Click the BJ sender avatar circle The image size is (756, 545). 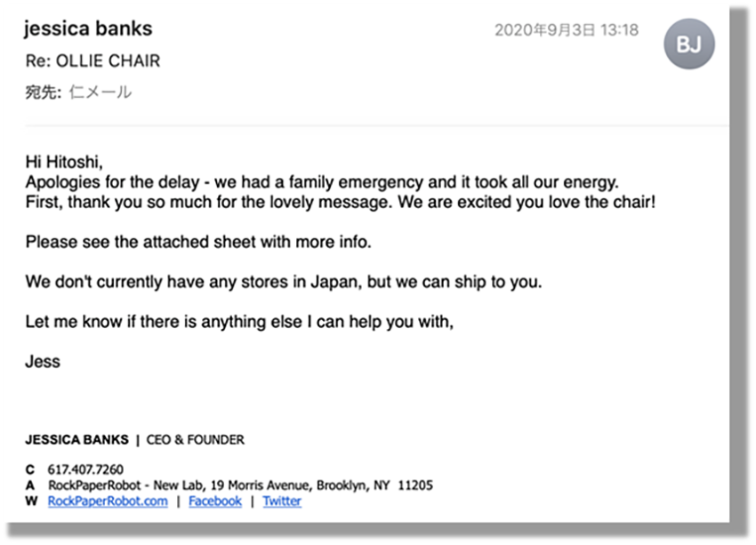tap(688, 44)
